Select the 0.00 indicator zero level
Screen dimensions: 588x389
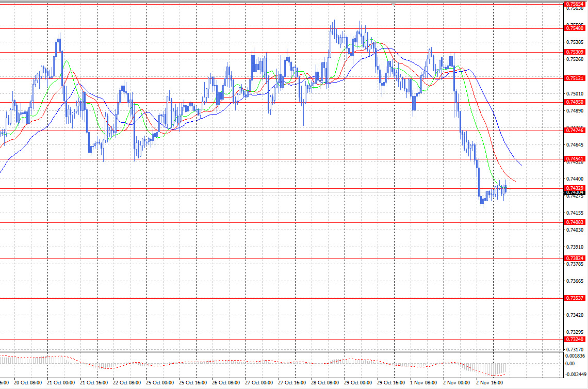click(x=569, y=364)
